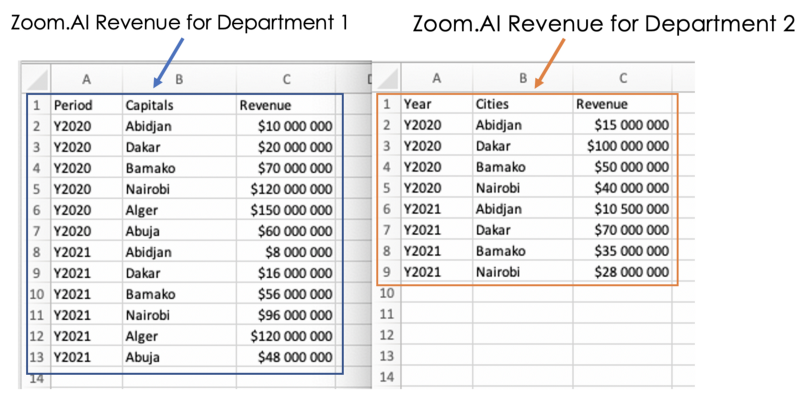Screen dimensions: 800x396
Task: Select column B header in Department 2 sheet
Action: tap(522, 78)
